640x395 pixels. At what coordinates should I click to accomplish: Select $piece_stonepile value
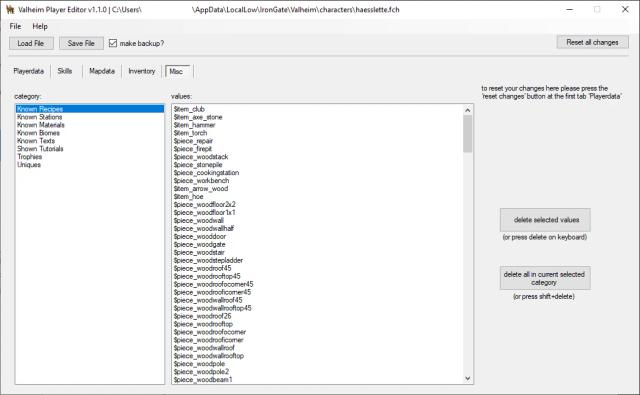click(x=317, y=165)
